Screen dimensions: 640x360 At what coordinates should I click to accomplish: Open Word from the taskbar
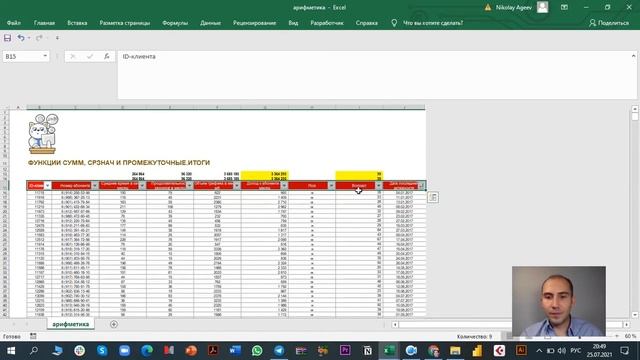point(235,351)
